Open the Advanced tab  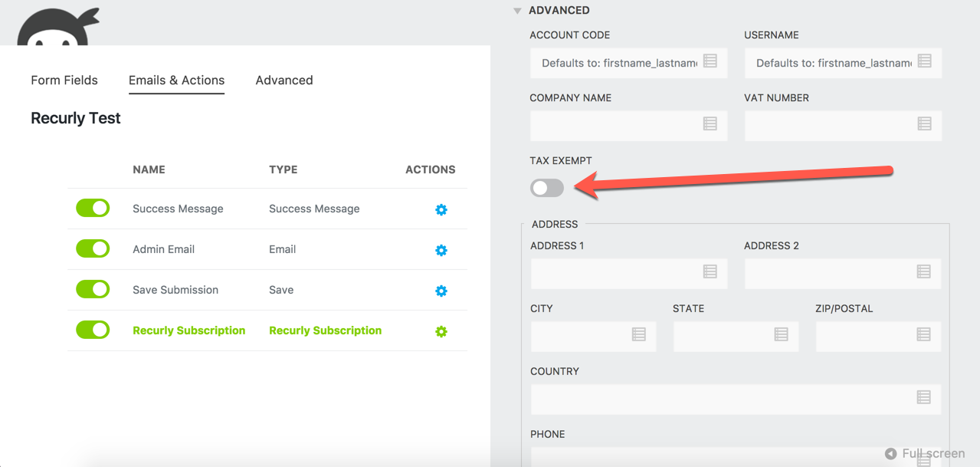(284, 80)
